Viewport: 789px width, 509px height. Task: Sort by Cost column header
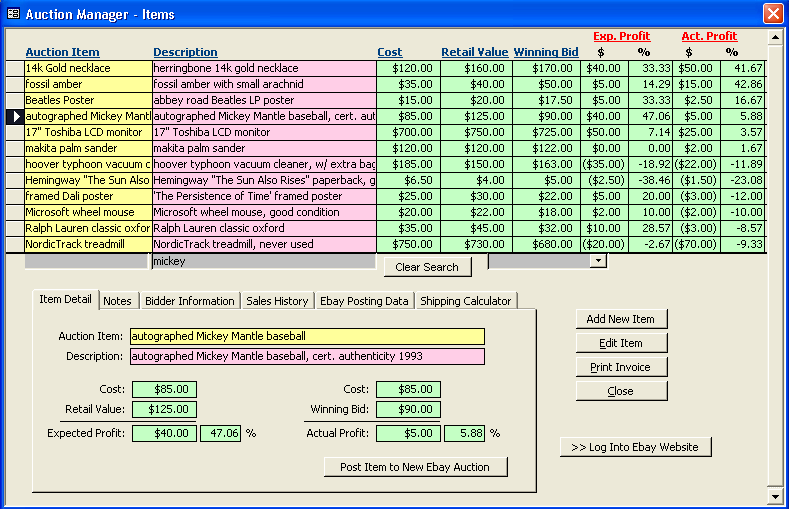(389, 52)
